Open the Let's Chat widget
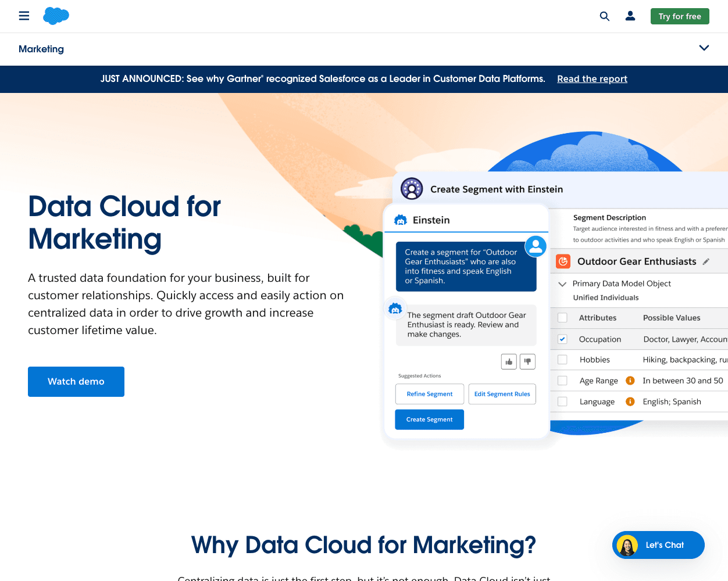The width and height of the screenshot is (728, 581). click(x=658, y=545)
